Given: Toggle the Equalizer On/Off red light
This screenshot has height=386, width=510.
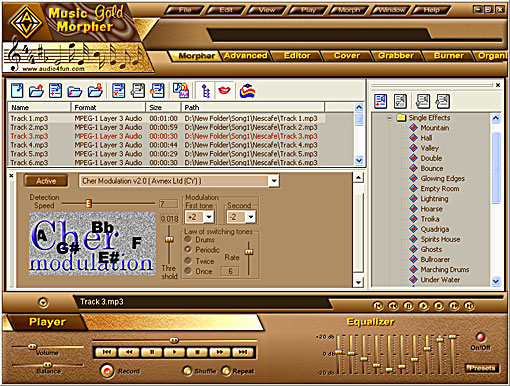Looking at the screenshot, I should click(x=480, y=337).
